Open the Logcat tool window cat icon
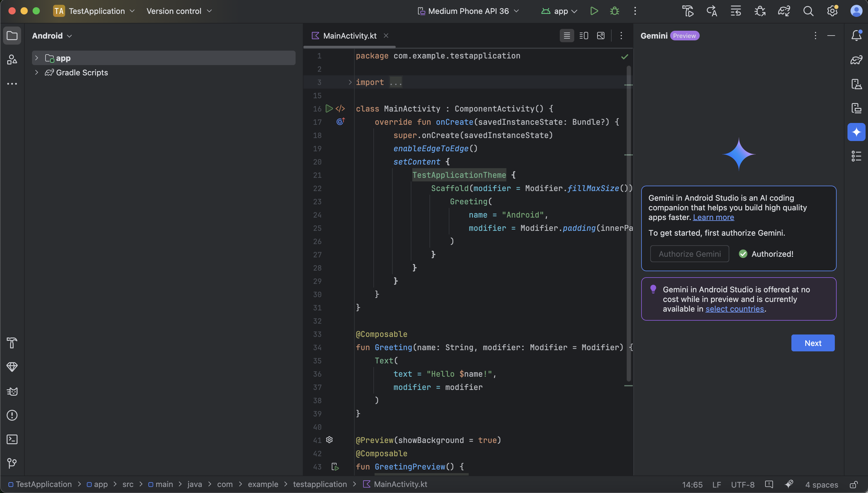Screen dimensions: 868x493 point(12,391)
